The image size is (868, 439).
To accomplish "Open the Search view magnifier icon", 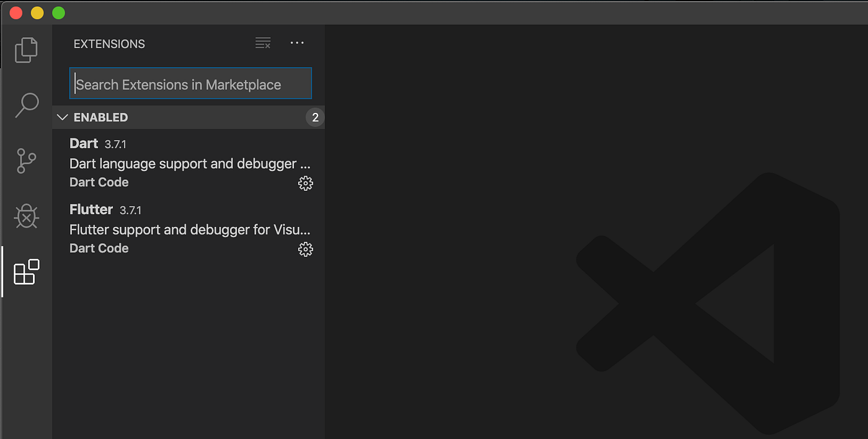I will coord(27,105).
